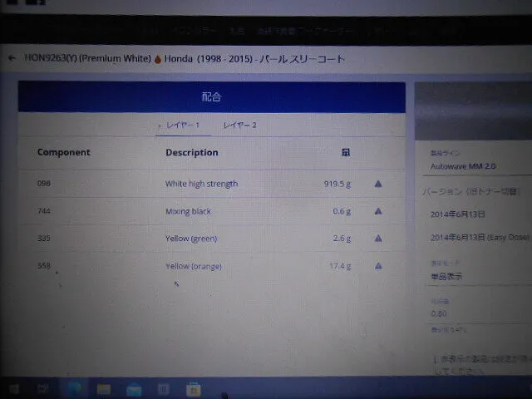Open the yellow folder icon in taskbar

click(x=104, y=388)
